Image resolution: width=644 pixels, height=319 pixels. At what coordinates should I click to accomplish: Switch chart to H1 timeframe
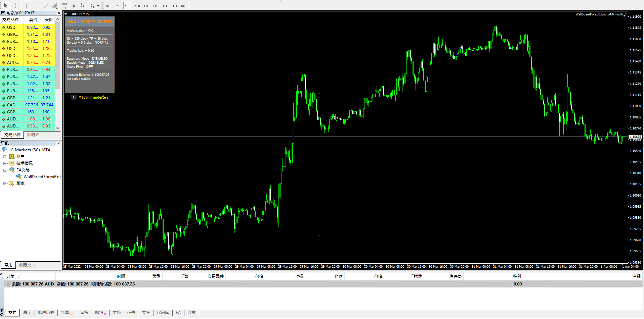pos(146,6)
